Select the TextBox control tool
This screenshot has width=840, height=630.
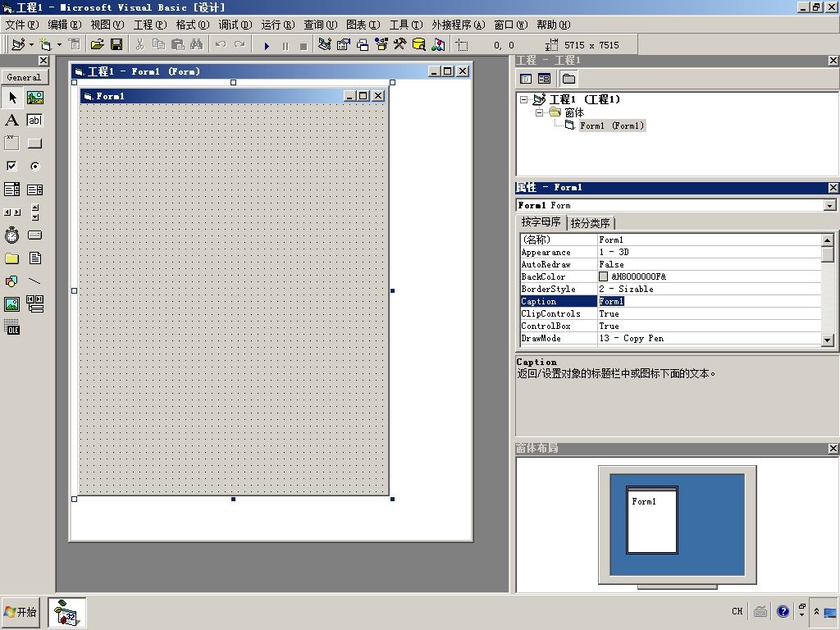pos(34,121)
